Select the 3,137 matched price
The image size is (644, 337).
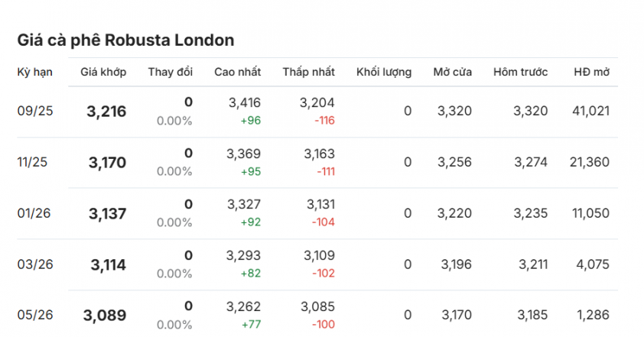(x=107, y=214)
